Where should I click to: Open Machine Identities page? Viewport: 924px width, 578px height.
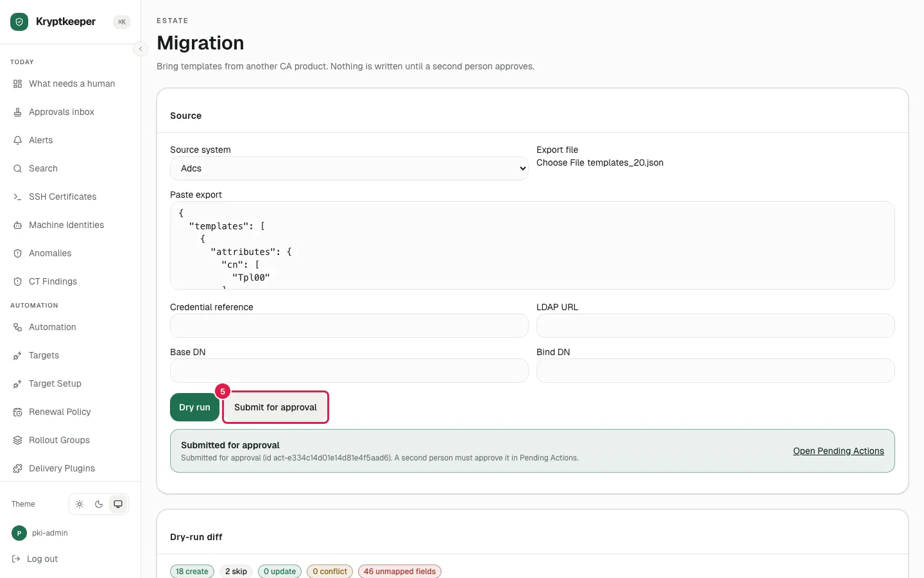(x=66, y=225)
